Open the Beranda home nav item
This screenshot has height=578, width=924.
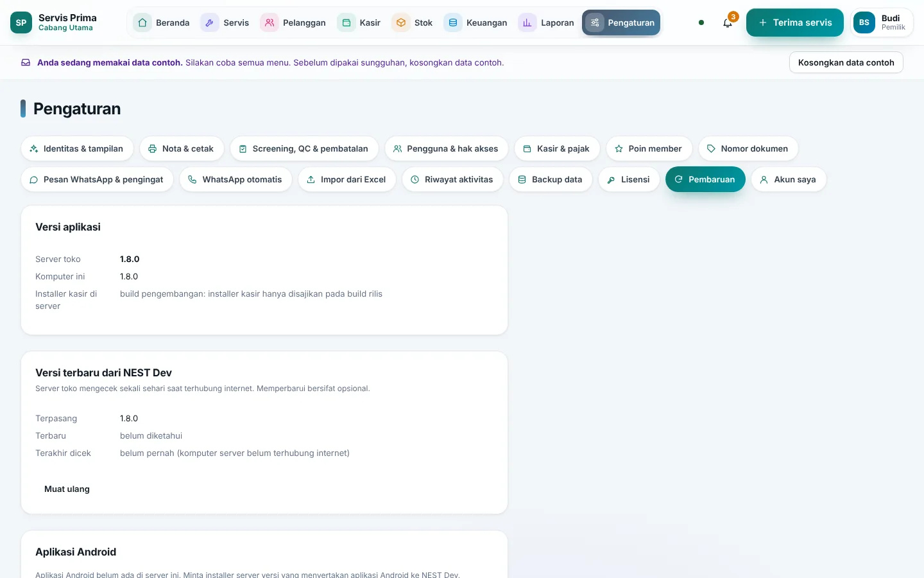tap(162, 22)
